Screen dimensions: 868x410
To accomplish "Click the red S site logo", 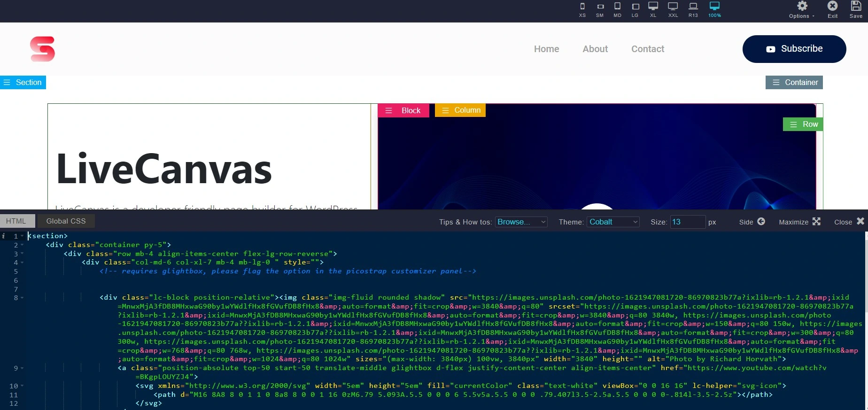I will coord(42,49).
